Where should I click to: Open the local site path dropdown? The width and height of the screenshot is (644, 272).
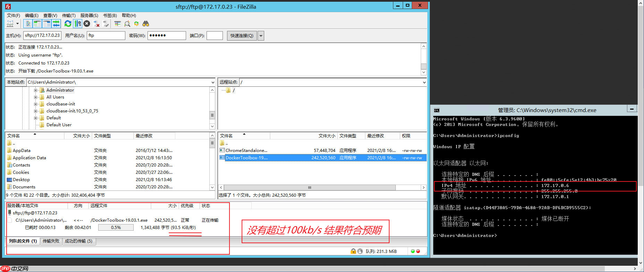pos(213,82)
